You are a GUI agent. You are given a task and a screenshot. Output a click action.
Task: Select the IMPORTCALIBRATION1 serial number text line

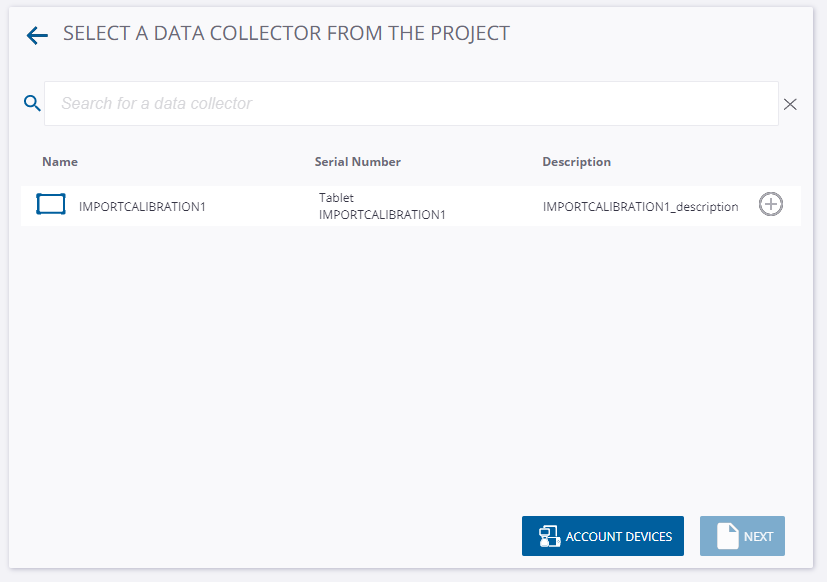(382, 215)
